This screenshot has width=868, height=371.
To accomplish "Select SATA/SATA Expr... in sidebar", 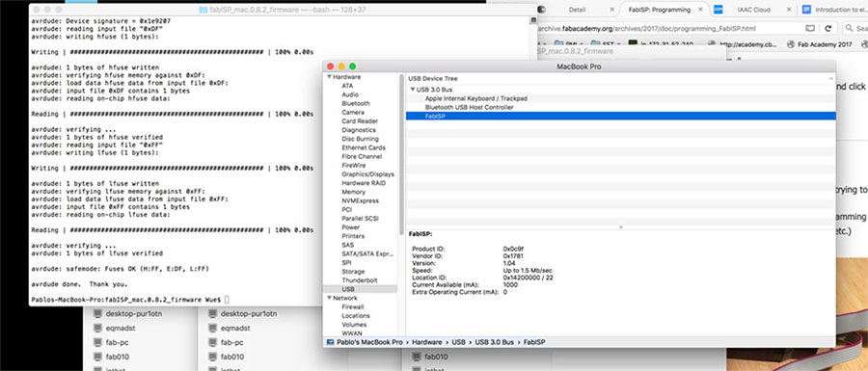I will click(367, 253).
